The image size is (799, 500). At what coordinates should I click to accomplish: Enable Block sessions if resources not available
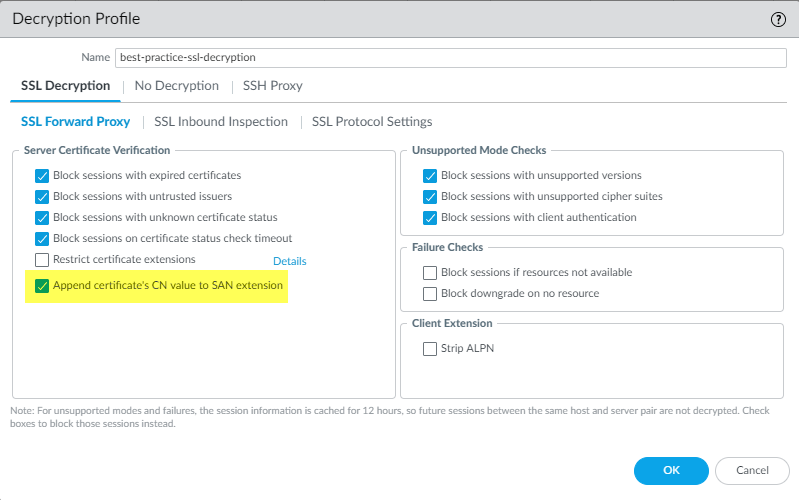coord(430,272)
